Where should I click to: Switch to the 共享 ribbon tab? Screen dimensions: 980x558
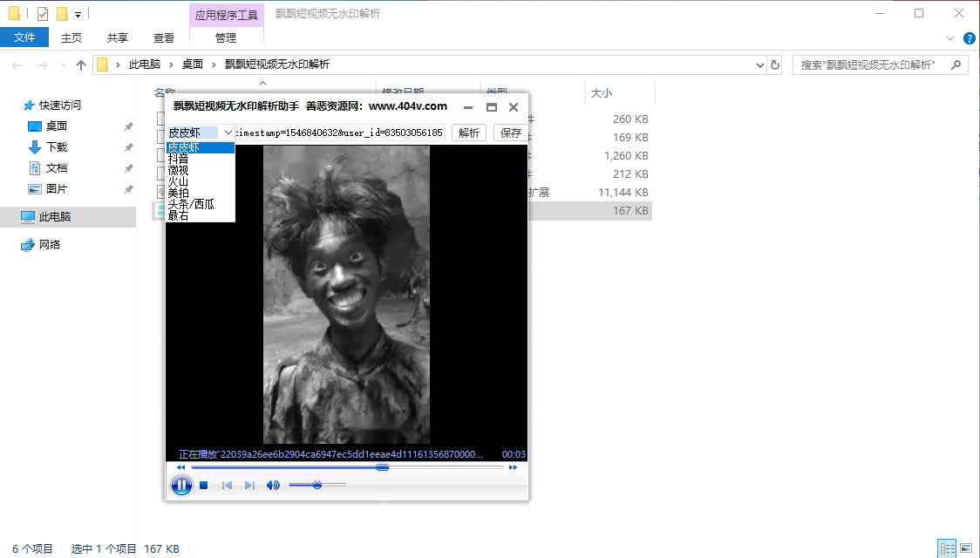tap(118, 37)
